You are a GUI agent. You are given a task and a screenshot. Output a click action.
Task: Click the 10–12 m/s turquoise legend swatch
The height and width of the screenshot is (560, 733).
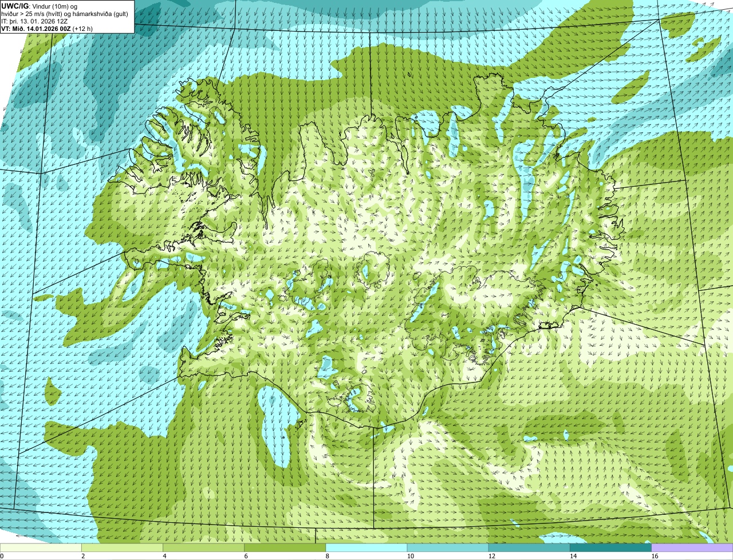[x=448, y=548]
